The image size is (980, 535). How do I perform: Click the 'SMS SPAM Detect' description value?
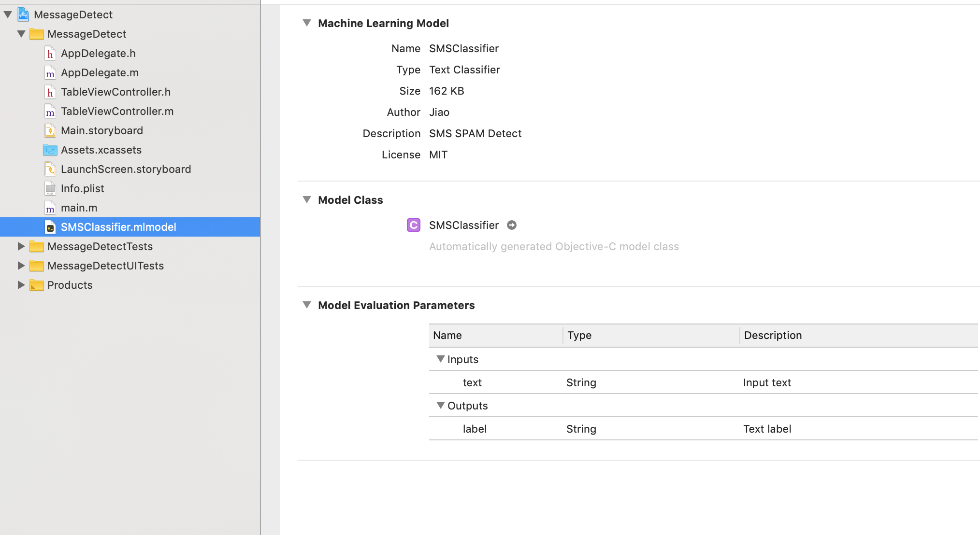click(x=475, y=133)
